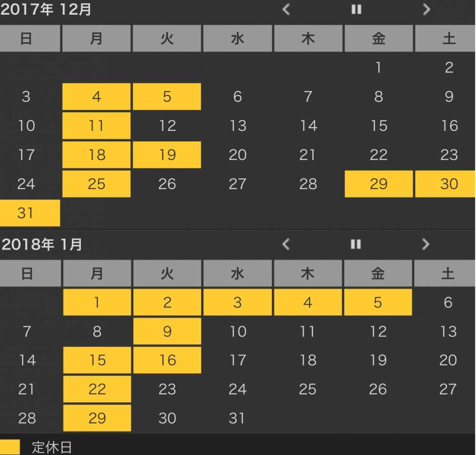This screenshot has width=476, height=455.
Task: Select December 4 highlighted holiday
Action: (x=97, y=97)
